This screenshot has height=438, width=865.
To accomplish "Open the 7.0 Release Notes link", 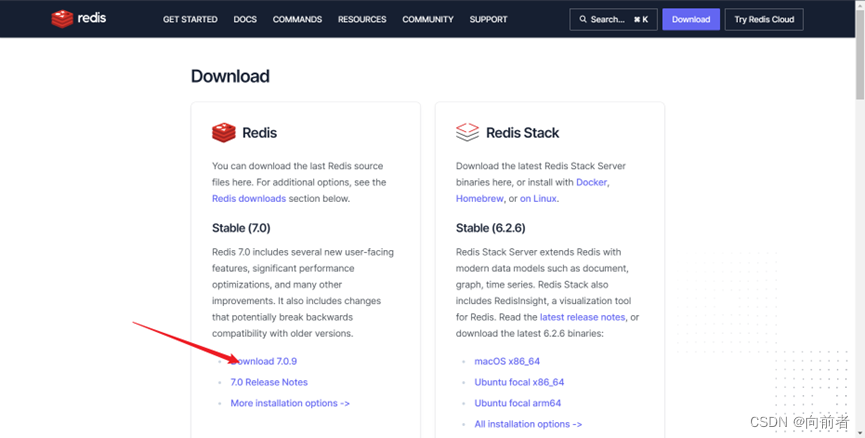I will pyautogui.click(x=269, y=382).
